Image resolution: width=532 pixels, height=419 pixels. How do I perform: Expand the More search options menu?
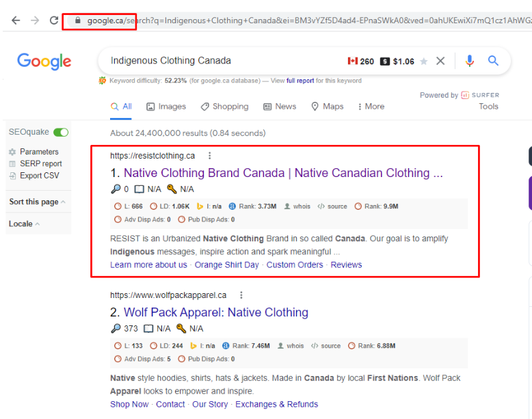(x=371, y=107)
